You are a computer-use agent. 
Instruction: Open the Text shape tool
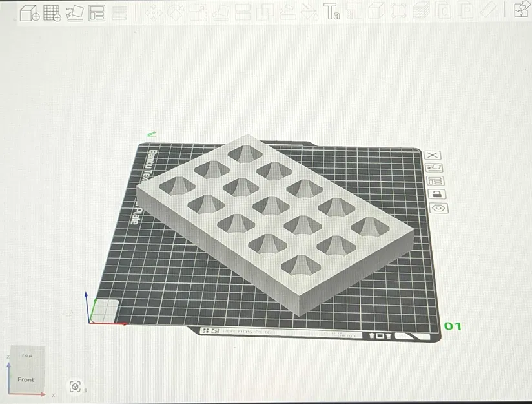pyautogui.click(x=331, y=11)
